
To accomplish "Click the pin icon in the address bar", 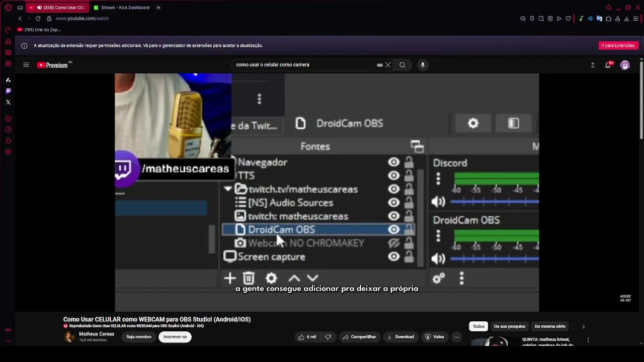I will (532, 19).
